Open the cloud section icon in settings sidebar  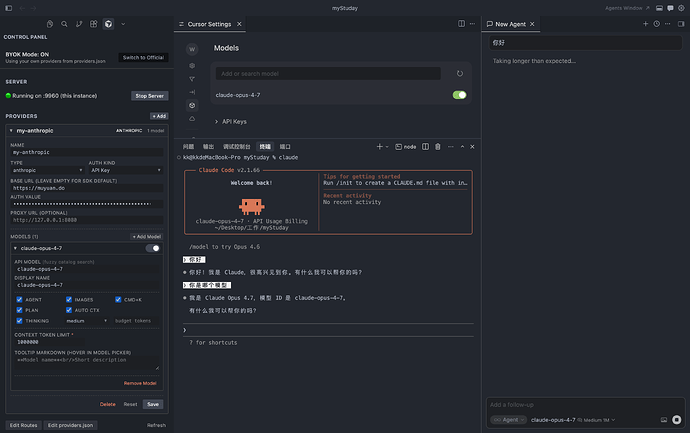click(192, 118)
